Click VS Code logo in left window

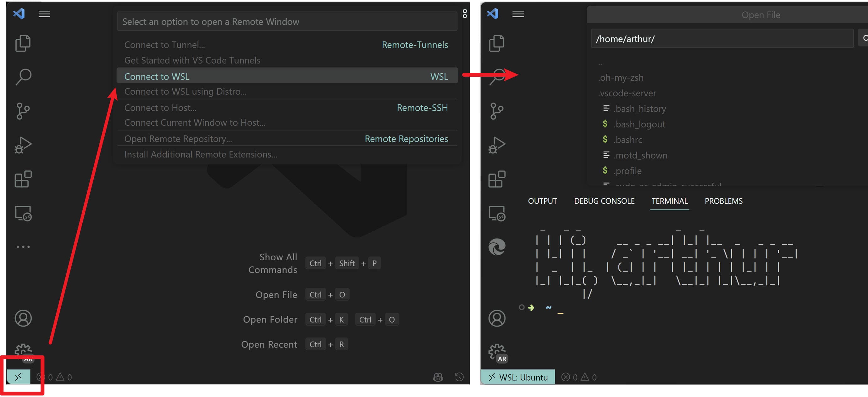[19, 14]
